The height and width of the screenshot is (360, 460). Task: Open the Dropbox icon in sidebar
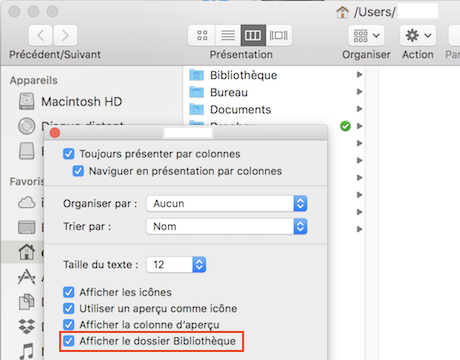pos(27,326)
